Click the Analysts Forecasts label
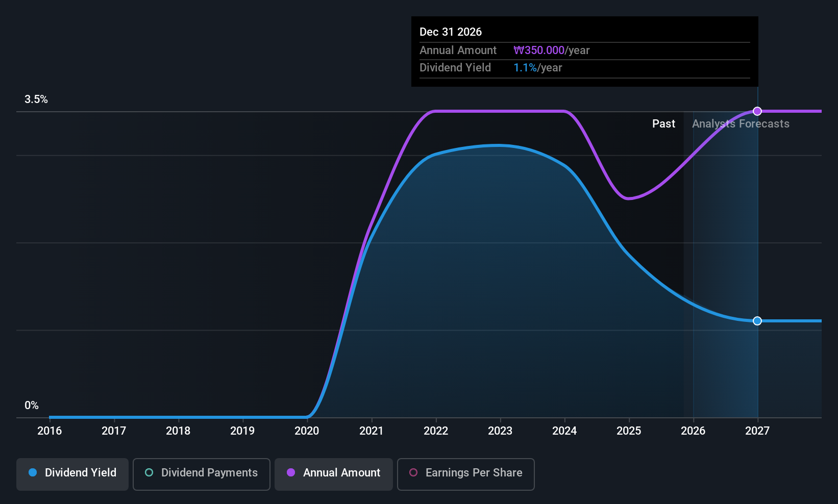The width and height of the screenshot is (838, 504). click(741, 124)
